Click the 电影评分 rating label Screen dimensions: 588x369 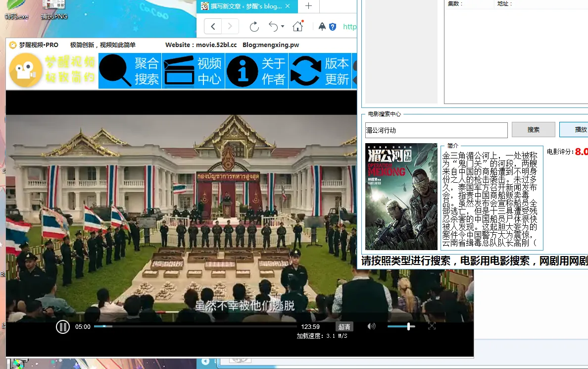click(560, 152)
